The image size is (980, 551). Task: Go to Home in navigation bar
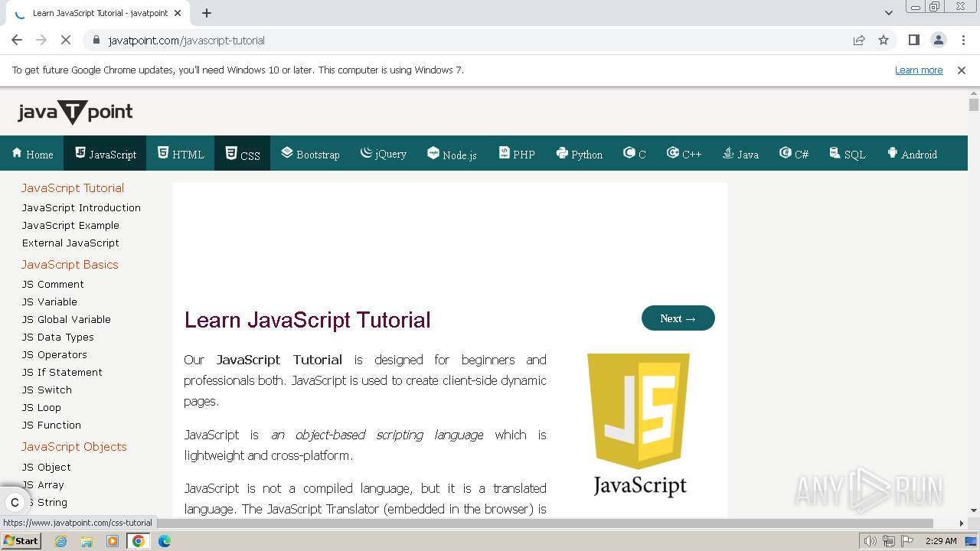point(32,154)
